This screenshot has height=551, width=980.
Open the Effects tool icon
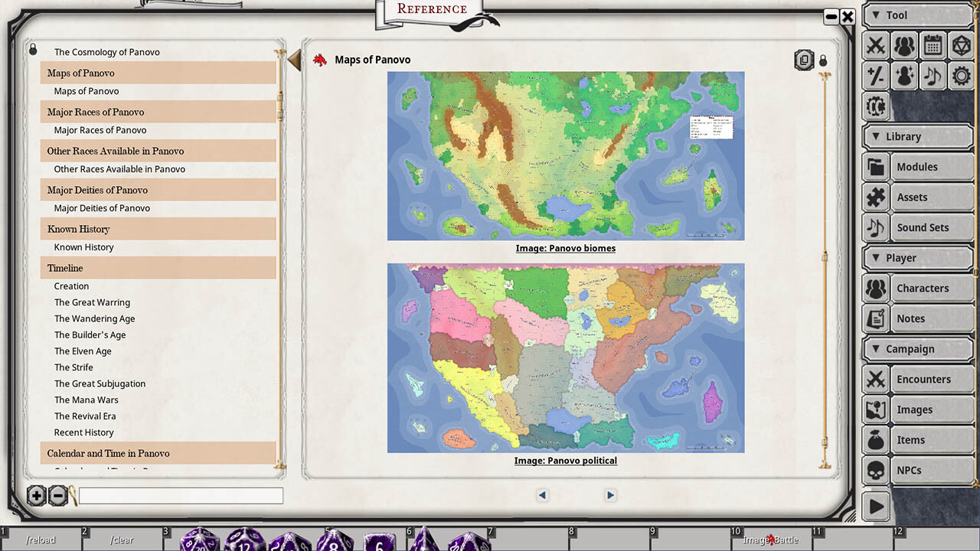coord(904,75)
